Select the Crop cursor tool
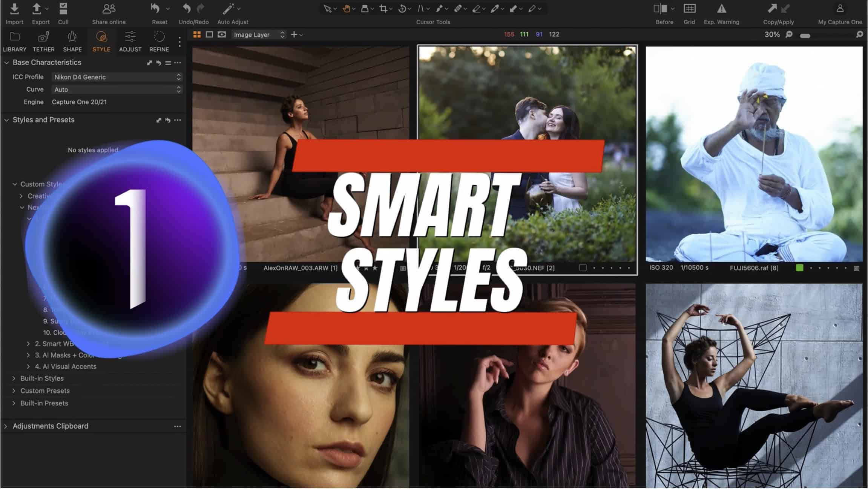The height and width of the screenshot is (489, 868). click(x=383, y=8)
